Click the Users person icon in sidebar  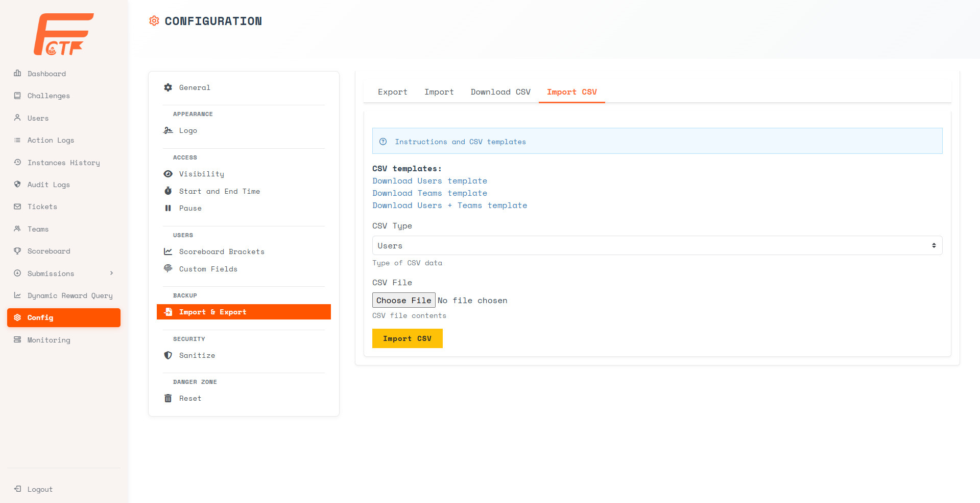point(17,118)
